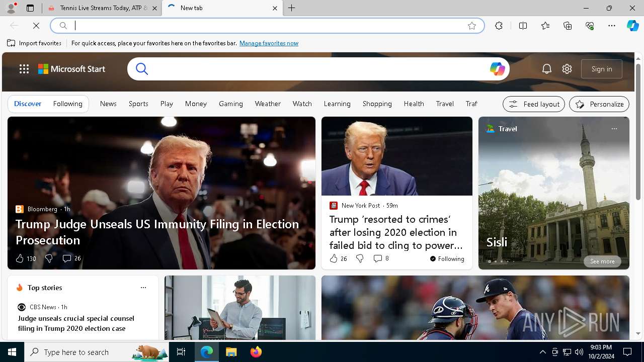Image resolution: width=644 pixels, height=362 pixels.
Task: Like the New York Post story
Action: [338, 258]
